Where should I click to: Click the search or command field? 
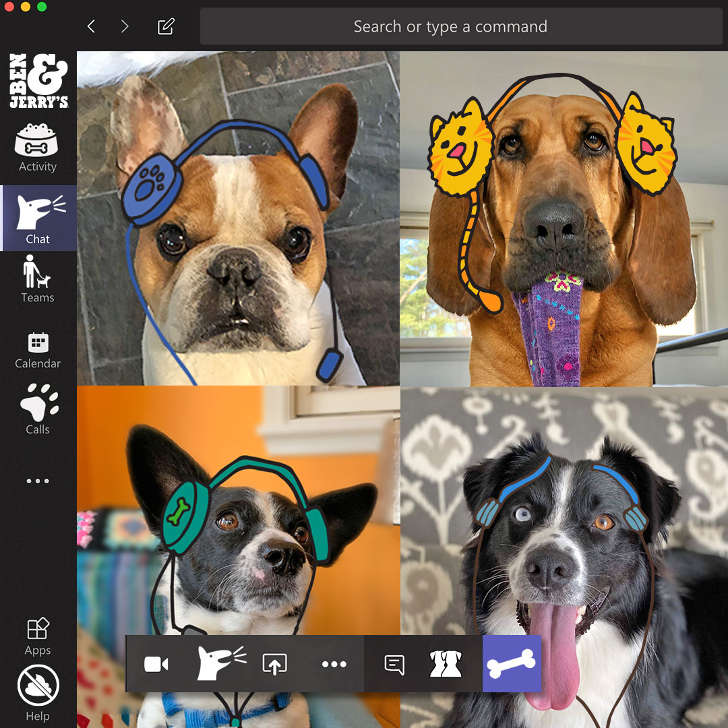(450, 26)
